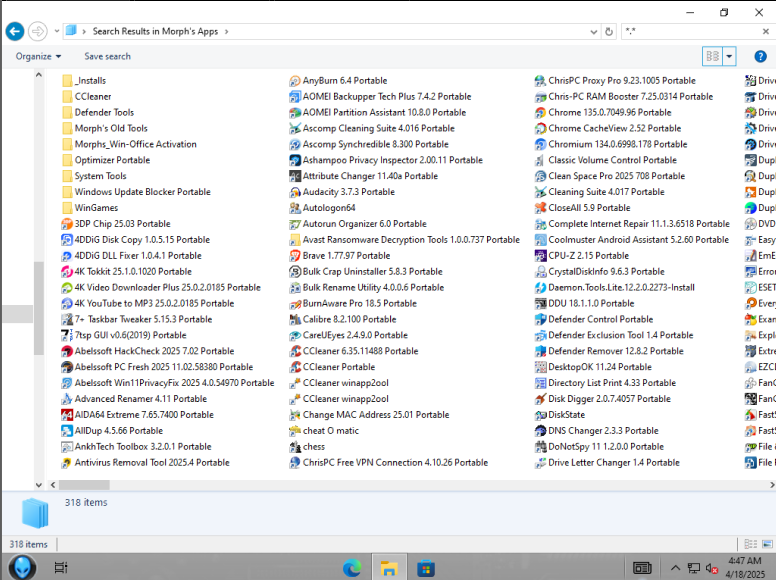776x580 pixels.
Task: Open the alien-head Start button
Action: (x=22, y=567)
